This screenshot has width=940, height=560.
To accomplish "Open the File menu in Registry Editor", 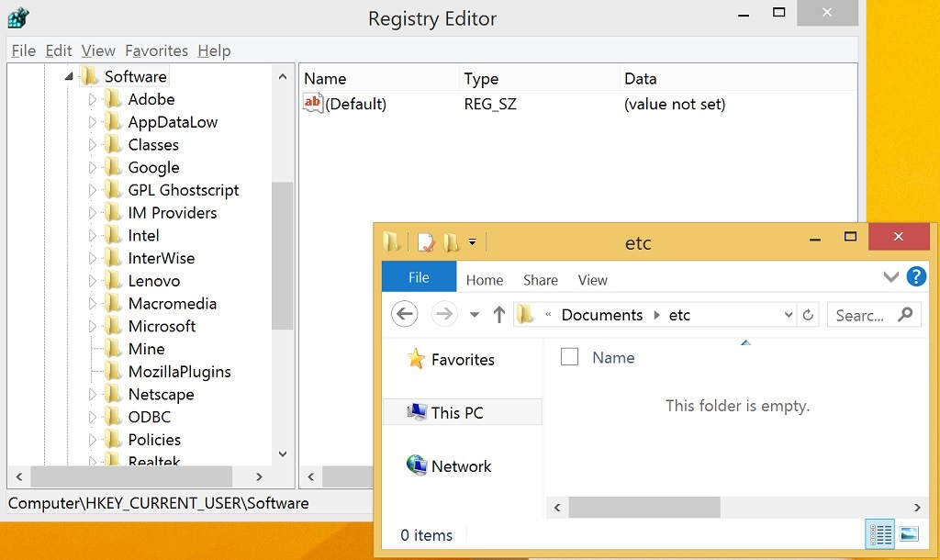I will (x=23, y=51).
